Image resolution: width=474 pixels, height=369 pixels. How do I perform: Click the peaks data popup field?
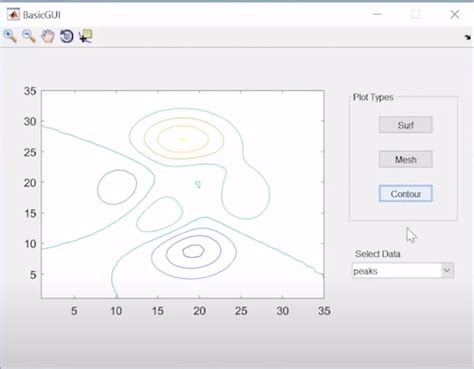tap(403, 270)
